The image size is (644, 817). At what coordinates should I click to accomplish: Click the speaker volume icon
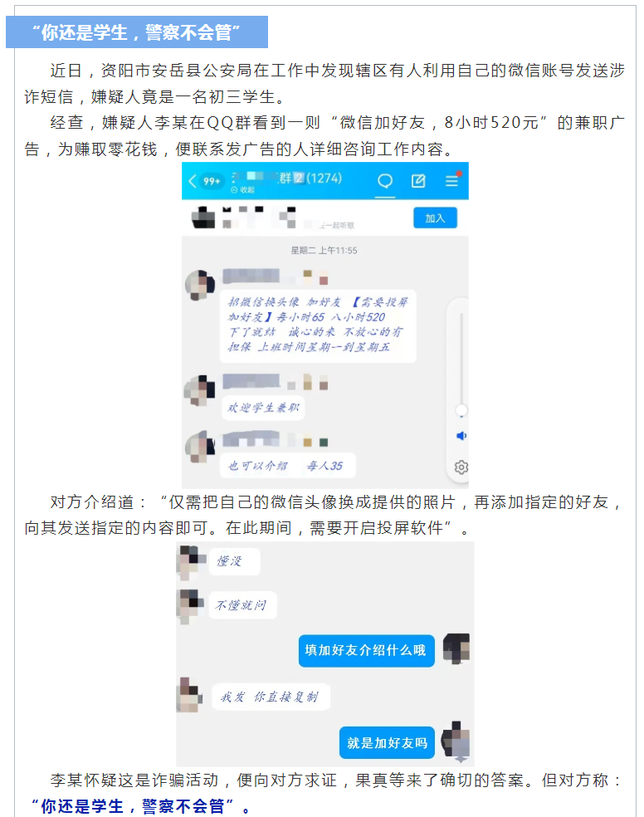coord(461,436)
